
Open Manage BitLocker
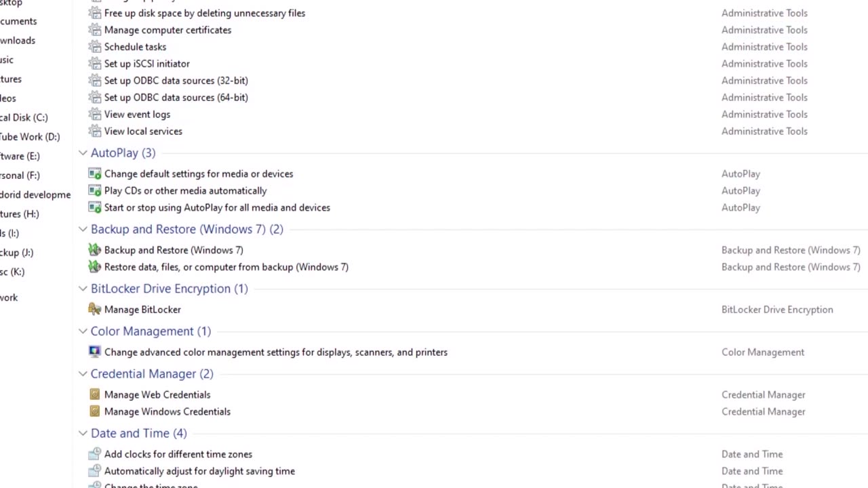point(142,310)
